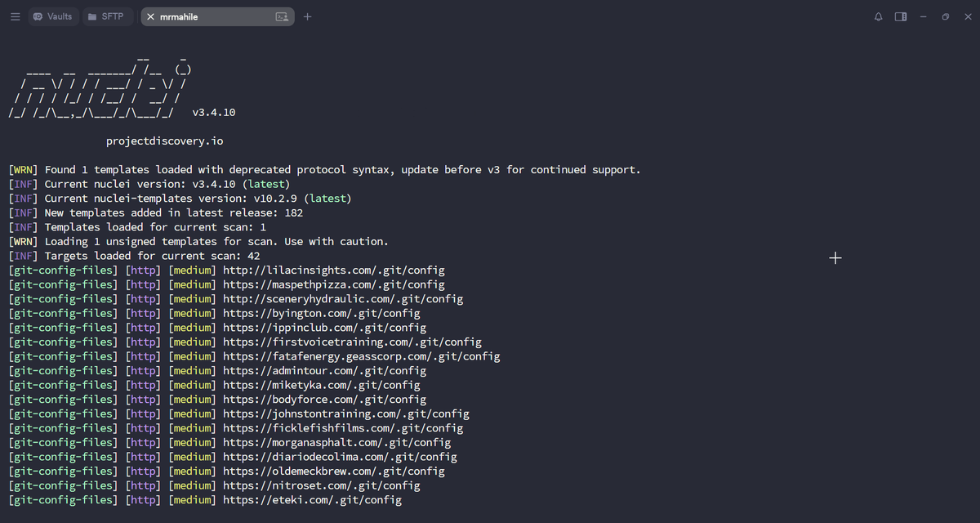Click the oldemeckbrew.com git config URL
Viewport: 980px width, 523px height.
coord(334,471)
